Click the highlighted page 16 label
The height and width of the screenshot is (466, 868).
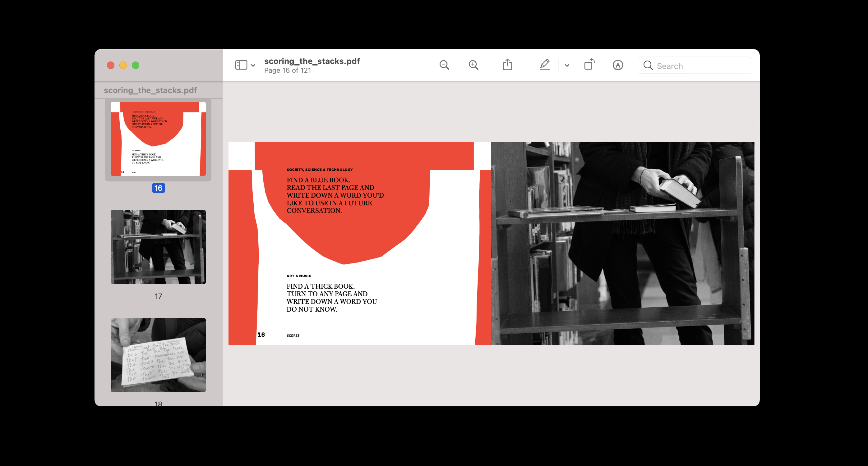[x=158, y=188]
